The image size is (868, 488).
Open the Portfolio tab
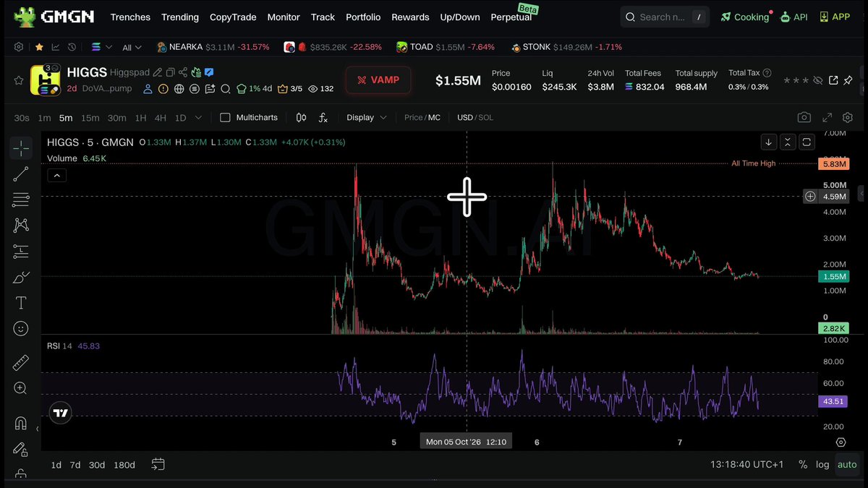(x=363, y=17)
